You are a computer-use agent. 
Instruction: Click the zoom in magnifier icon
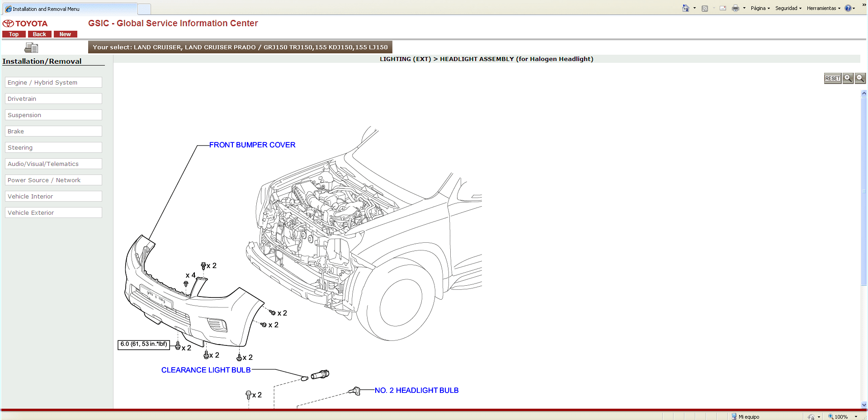pyautogui.click(x=848, y=78)
